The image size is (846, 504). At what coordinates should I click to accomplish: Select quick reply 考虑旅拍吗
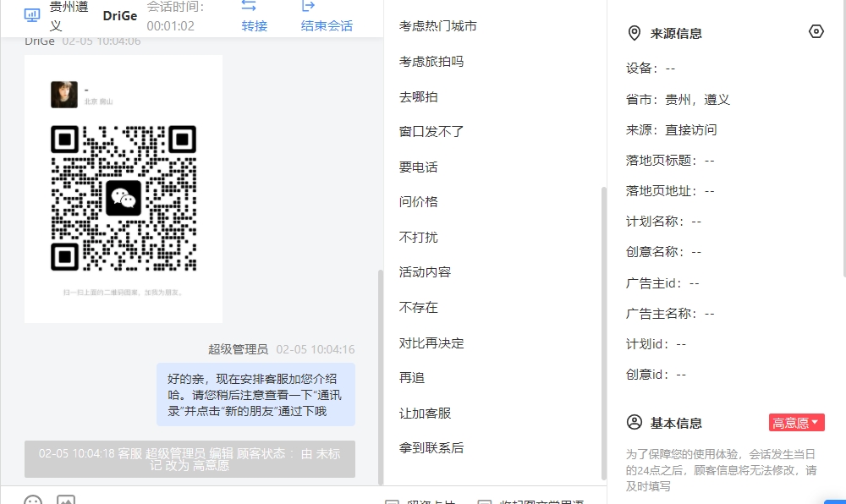431,62
